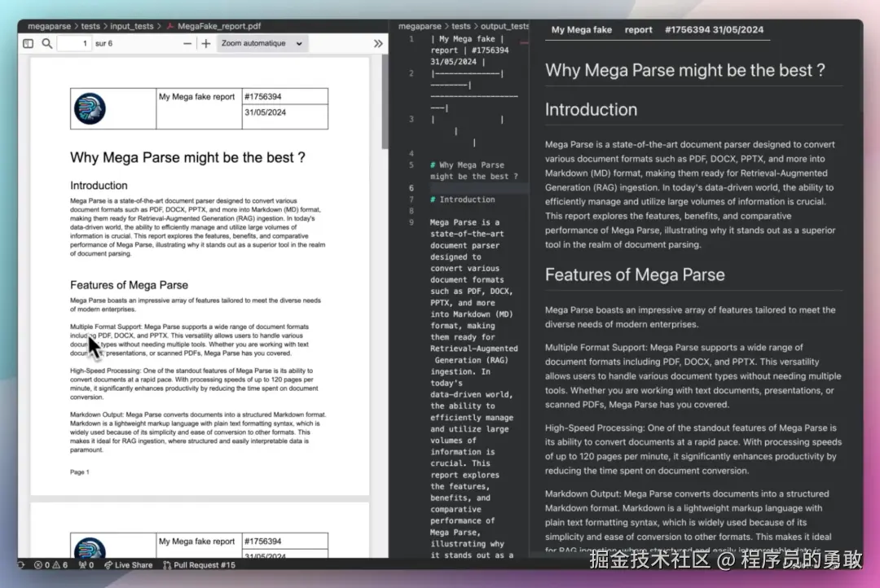Click tests in the PDF breadcrumb
Viewport: 880px width, 588px height.
click(90, 26)
